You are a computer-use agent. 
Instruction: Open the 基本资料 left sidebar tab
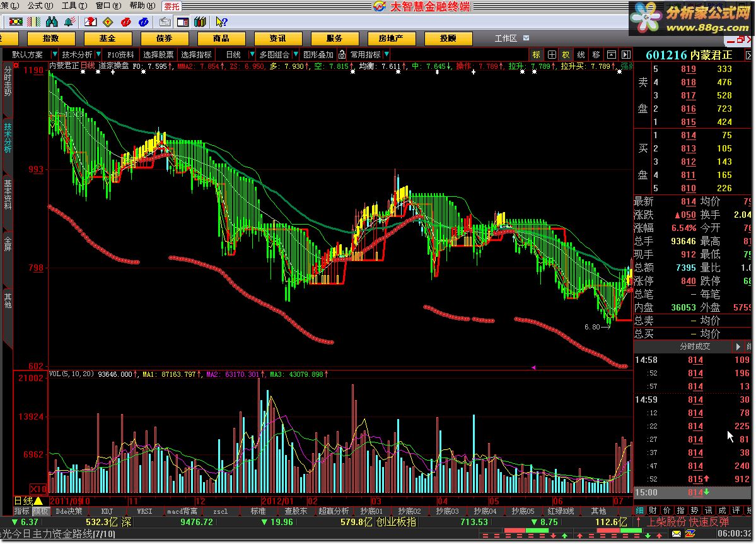pyautogui.click(x=7, y=195)
